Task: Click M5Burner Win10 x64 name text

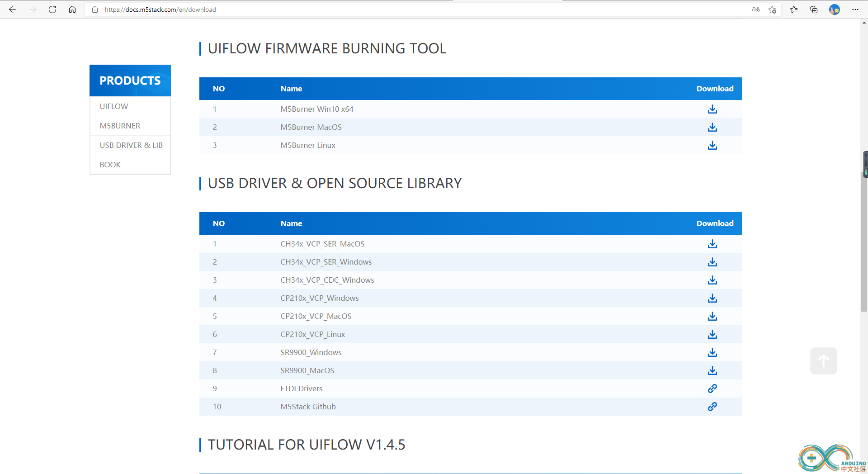Action: pyautogui.click(x=316, y=109)
